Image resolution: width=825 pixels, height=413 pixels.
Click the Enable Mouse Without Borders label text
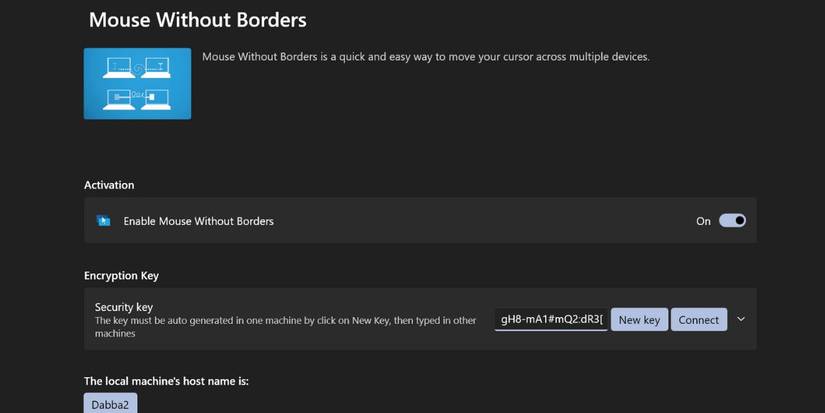198,221
